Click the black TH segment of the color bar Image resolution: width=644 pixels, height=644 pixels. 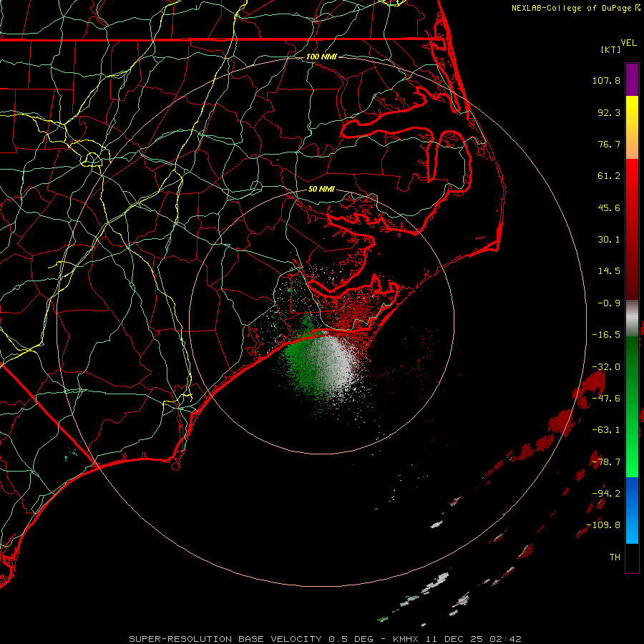632,558
